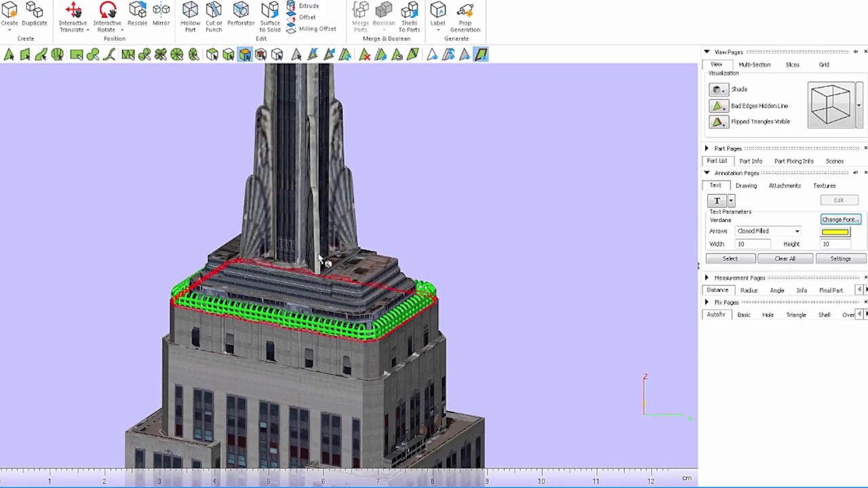Click the wireframe cube view thumbnail
Viewport: 868px width, 488px height.
831,105
